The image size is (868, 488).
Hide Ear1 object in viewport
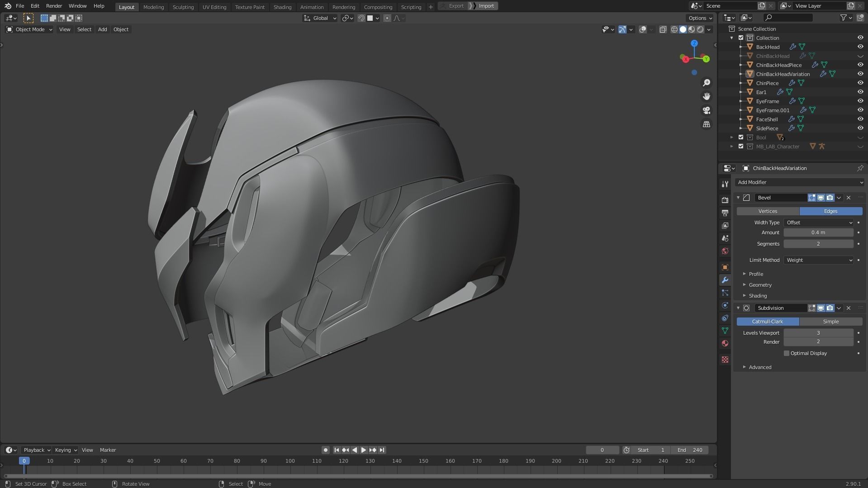point(860,92)
